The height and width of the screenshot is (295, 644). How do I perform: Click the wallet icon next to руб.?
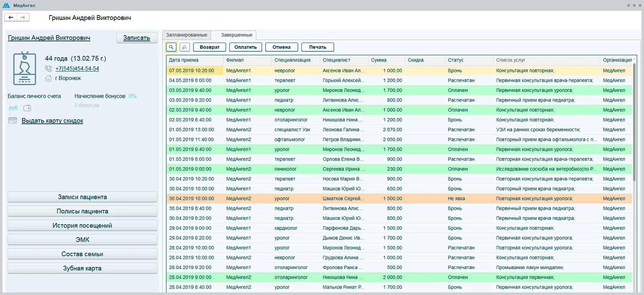[27, 108]
